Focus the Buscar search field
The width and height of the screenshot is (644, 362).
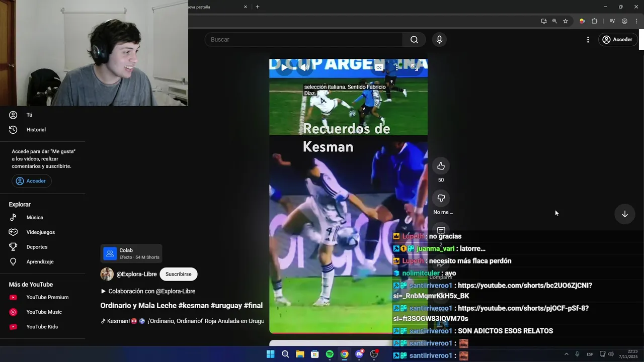[x=304, y=40]
